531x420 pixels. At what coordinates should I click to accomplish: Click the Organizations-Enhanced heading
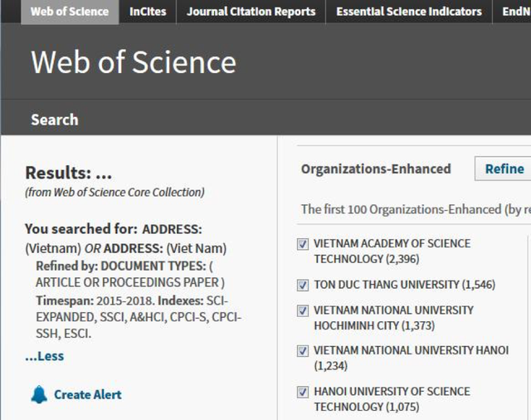click(x=376, y=169)
